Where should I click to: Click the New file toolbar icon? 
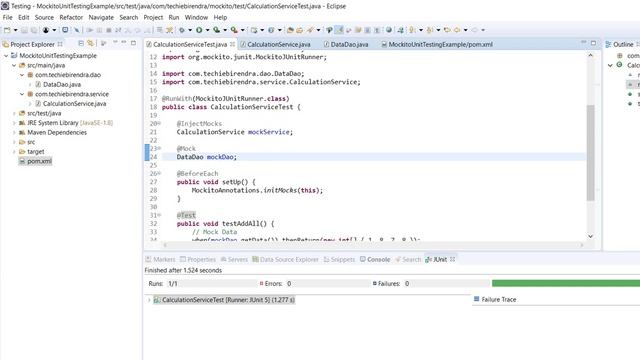point(7,30)
